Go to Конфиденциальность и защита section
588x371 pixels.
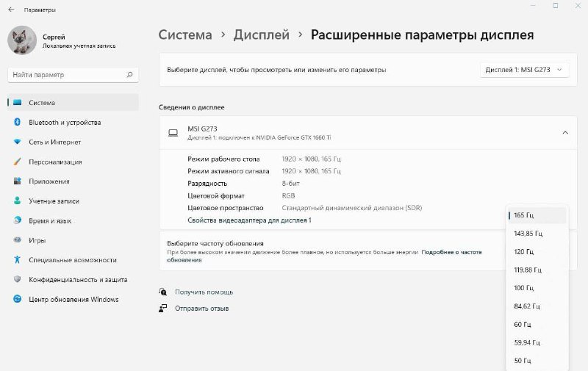73,280
